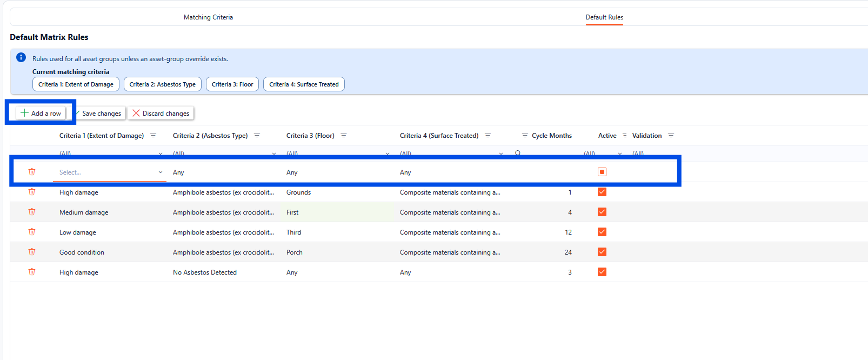Select the Default Rules tab
Viewport: 868px width, 360px height.
(x=604, y=17)
